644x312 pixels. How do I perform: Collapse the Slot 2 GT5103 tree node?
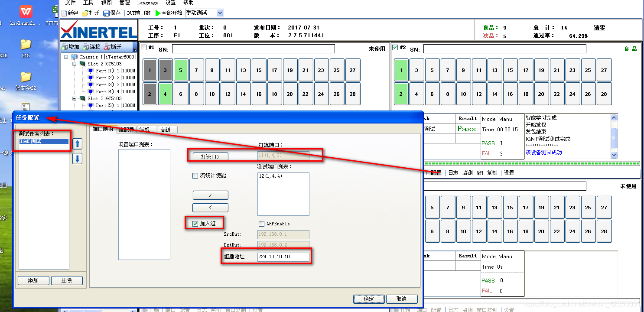pos(75,64)
